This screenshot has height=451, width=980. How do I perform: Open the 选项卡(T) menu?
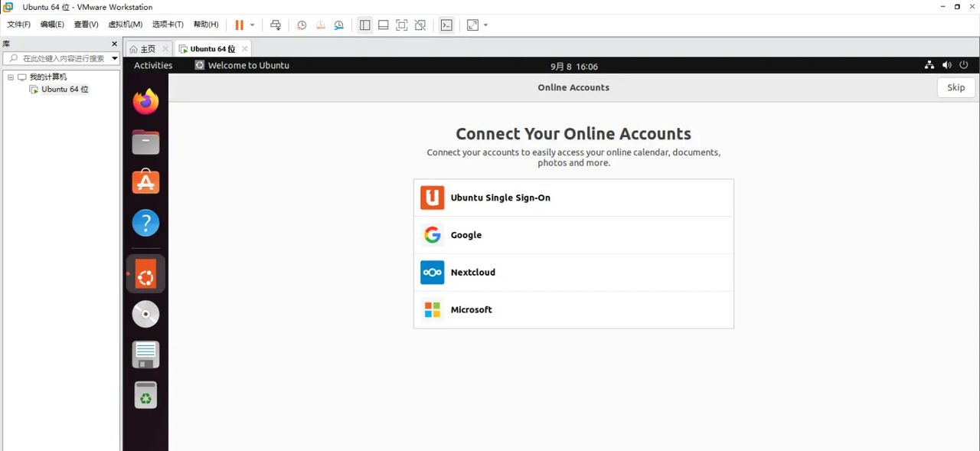168,25
